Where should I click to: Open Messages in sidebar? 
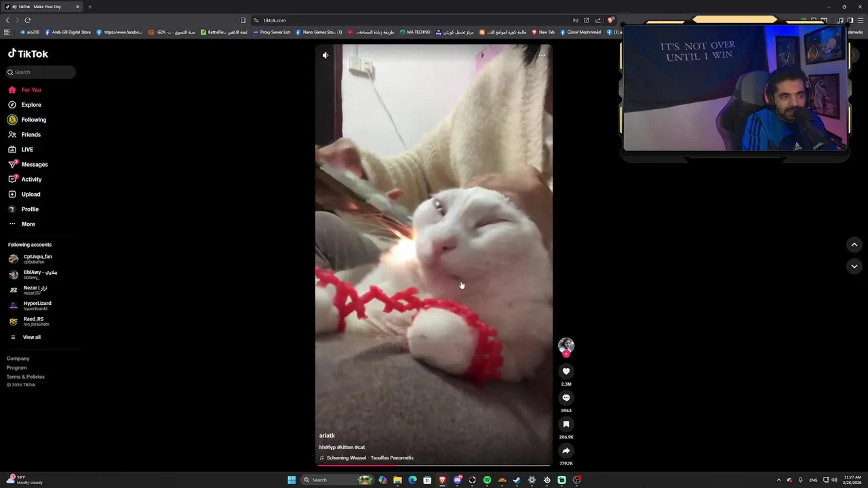click(x=28, y=164)
